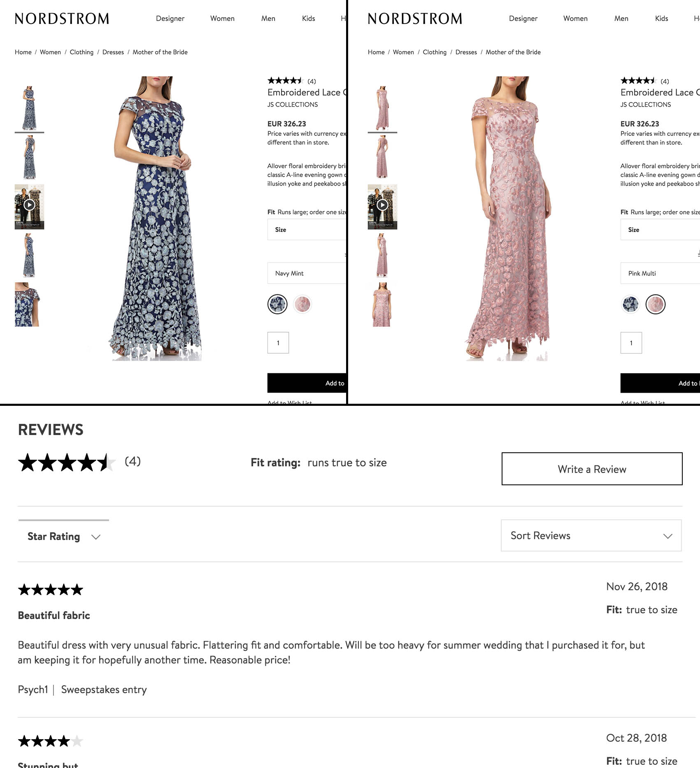Expand the Sort Reviews dropdown
Image resolution: width=700 pixels, height=768 pixels.
(x=591, y=536)
